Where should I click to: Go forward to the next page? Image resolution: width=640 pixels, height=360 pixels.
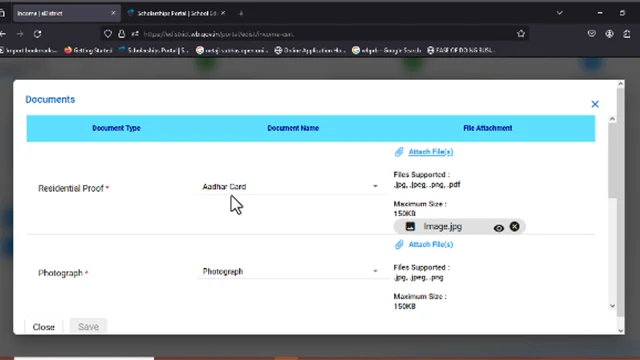pyautogui.click(x=20, y=34)
